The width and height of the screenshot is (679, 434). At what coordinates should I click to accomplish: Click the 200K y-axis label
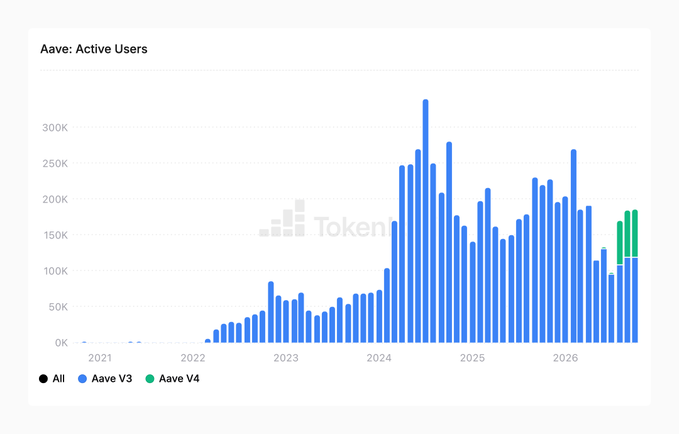tap(55, 199)
